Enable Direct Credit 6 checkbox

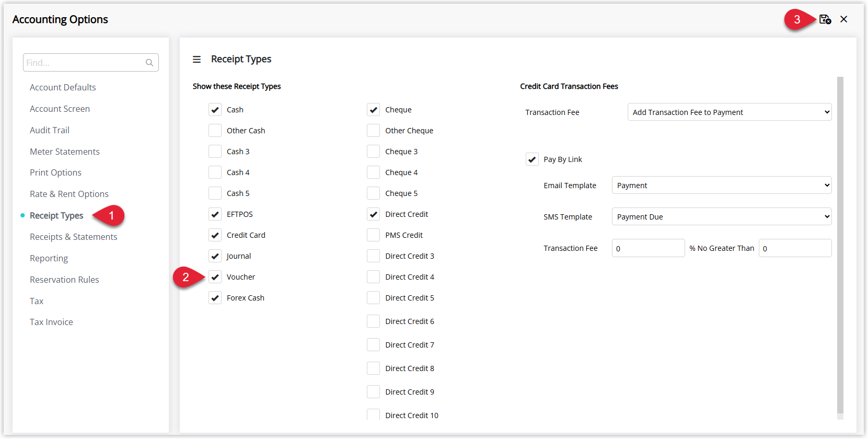point(373,321)
